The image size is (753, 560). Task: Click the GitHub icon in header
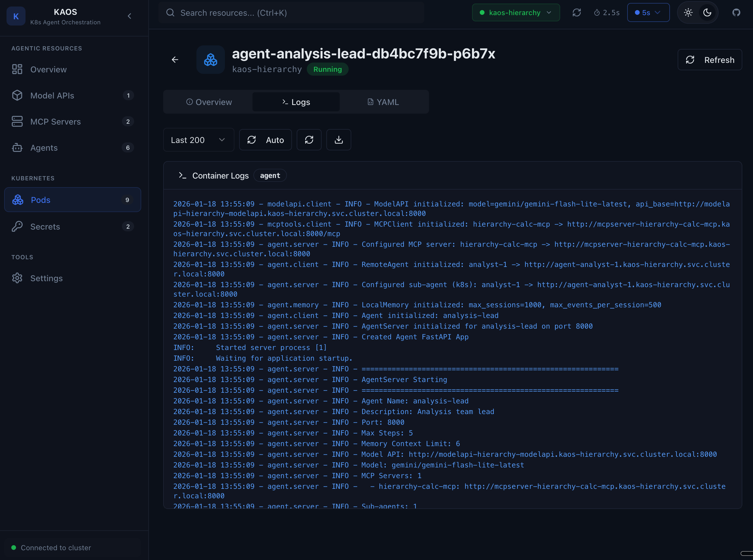click(736, 12)
